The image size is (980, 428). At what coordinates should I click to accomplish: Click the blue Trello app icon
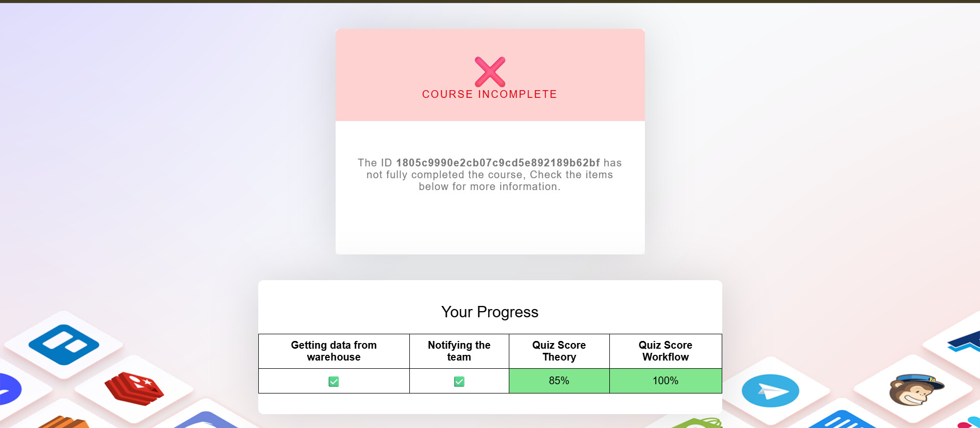coord(64,345)
